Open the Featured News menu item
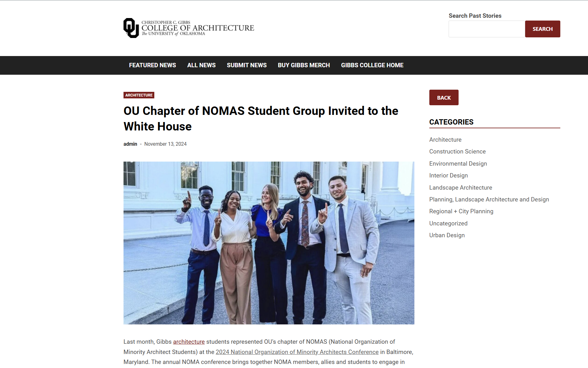Image resolution: width=588 pixels, height=368 pixels. [x=152, y=65]
